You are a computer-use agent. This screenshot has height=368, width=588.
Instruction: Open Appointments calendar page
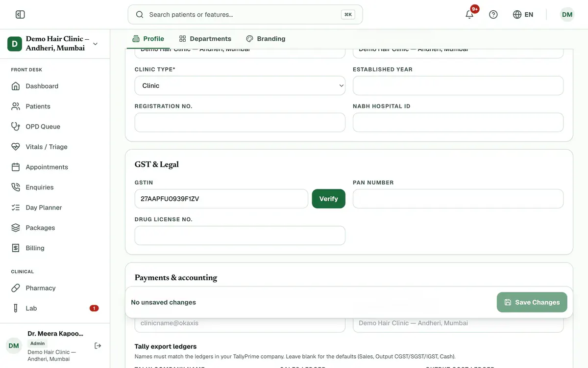pyautogui.click(x=55, y=167)
